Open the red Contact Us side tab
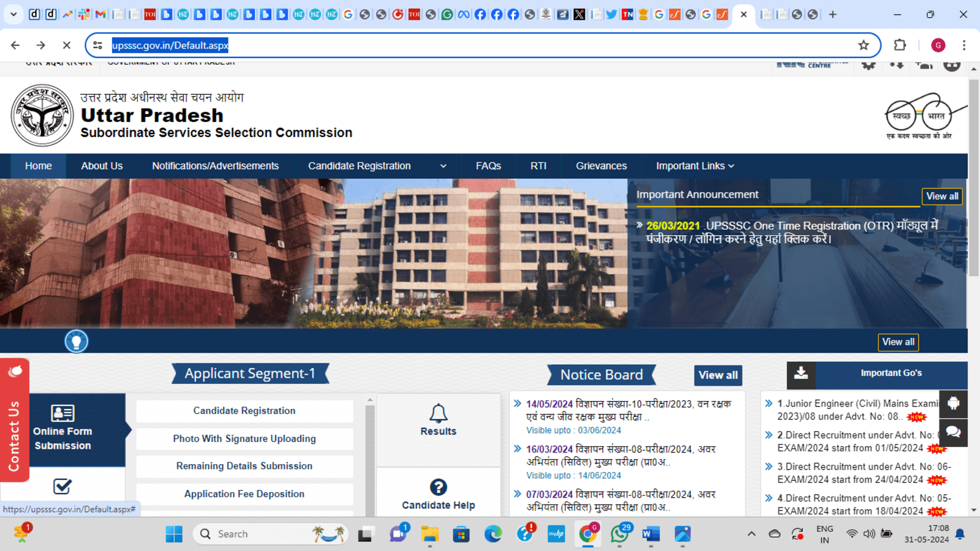 [x=14, y=422]
